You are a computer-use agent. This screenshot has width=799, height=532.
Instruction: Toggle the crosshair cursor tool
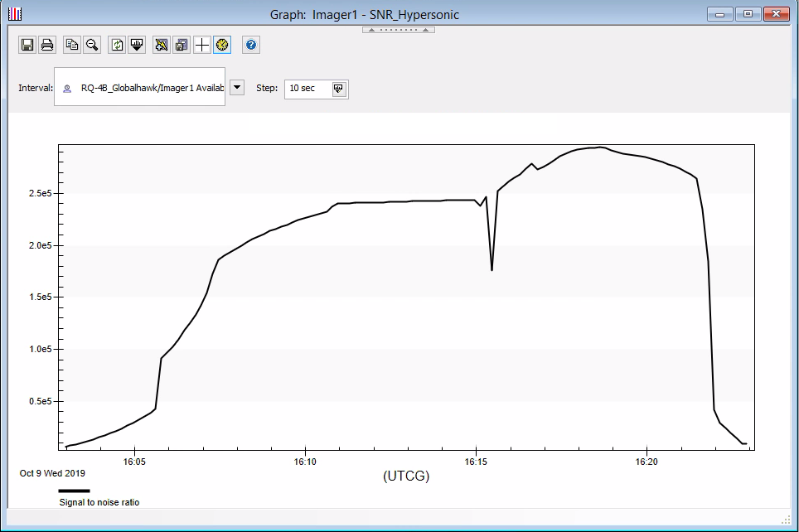(201, 45)
